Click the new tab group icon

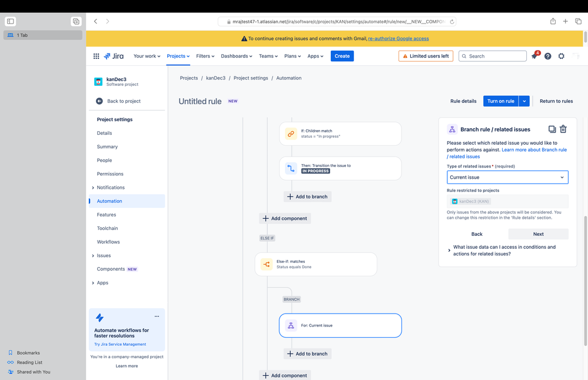pyautogui.click(x=76, y=21)
